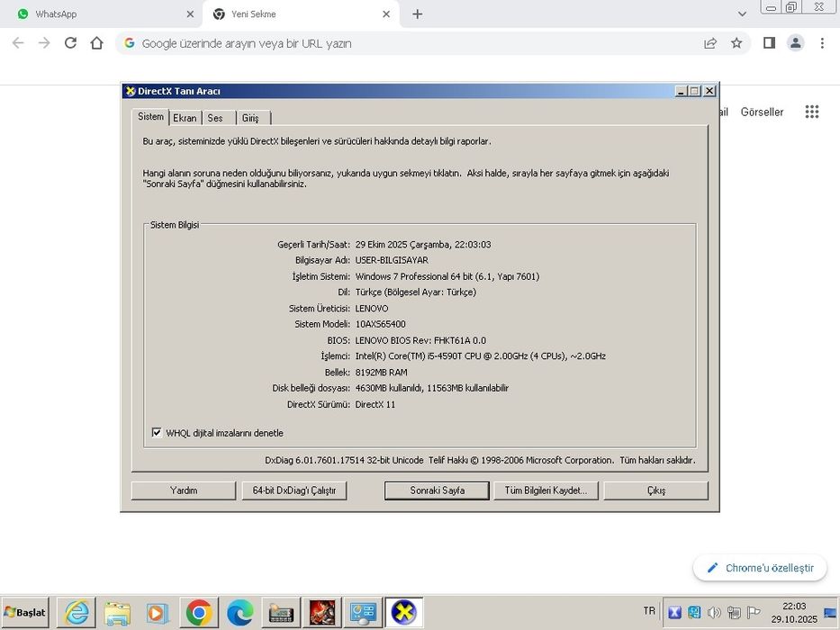Toggle the Chrome side panel
840x630 pixels.
769,43
